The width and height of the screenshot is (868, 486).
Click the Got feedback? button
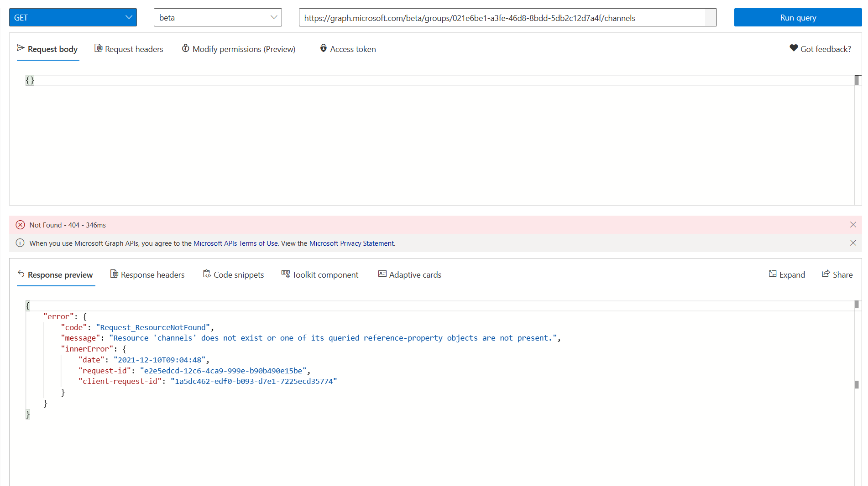click(820, 49)
